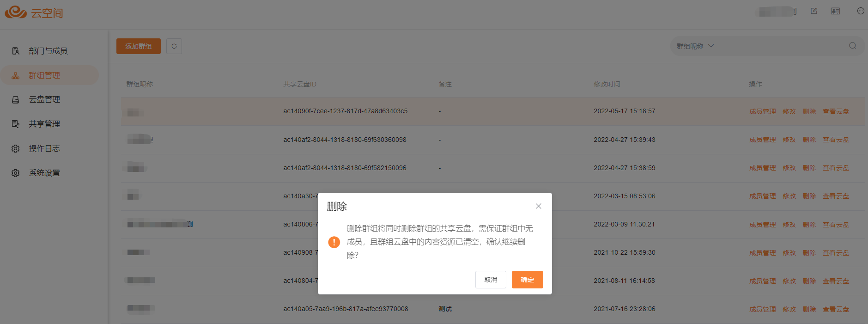Click the group search input field
The image size is (868, 324).
tap(781, 46)
